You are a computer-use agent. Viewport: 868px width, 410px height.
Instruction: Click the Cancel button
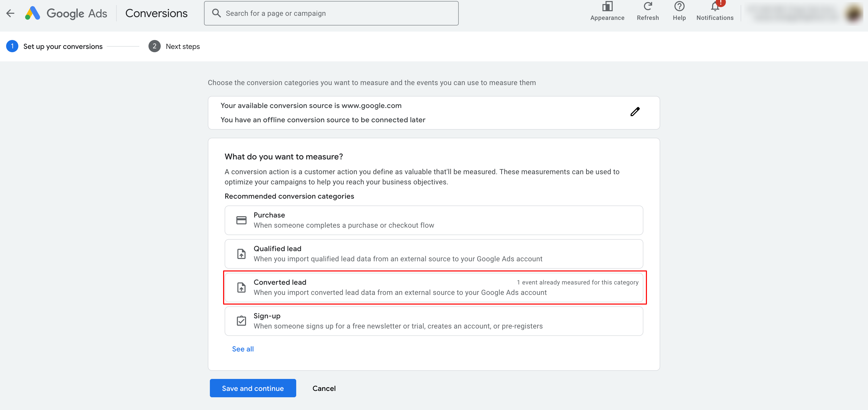(x=323, y=388)
